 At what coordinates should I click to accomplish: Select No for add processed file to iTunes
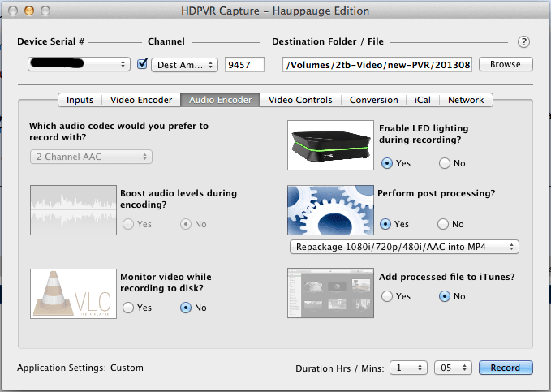click(x=445, y=296)
